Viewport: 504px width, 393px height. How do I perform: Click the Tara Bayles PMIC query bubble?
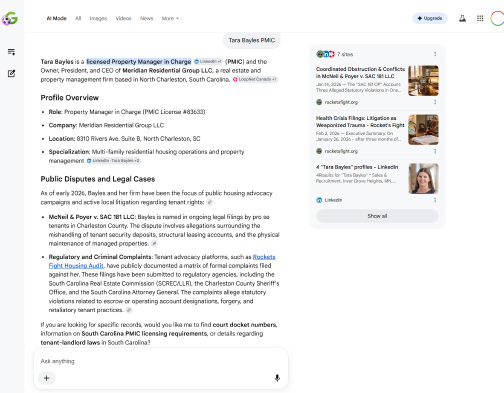[252, 40]
